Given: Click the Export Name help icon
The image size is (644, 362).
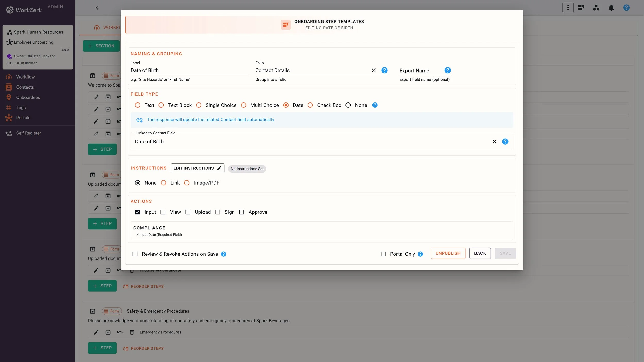Looking at the screenshot, I should pyautogui.click(x=447, y=70).
